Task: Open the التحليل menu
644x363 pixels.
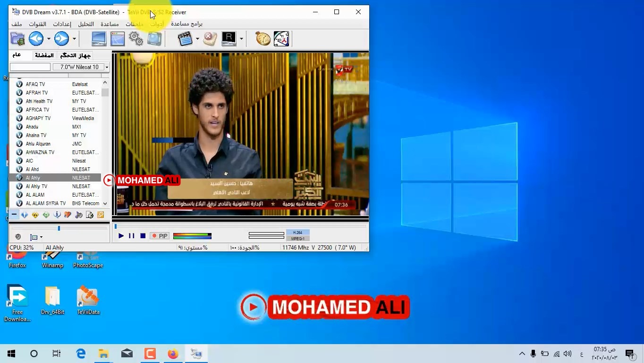Action: pyautogui.click(x=86, y=24)
